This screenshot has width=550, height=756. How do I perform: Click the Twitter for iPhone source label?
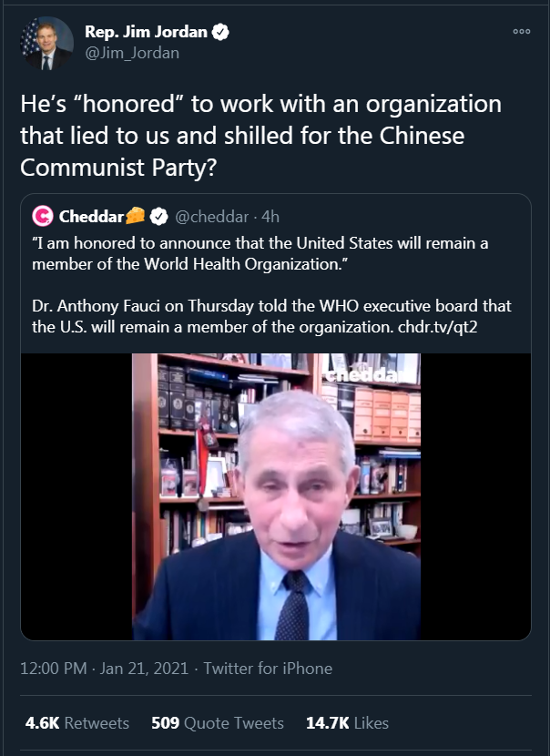point(268,669)
